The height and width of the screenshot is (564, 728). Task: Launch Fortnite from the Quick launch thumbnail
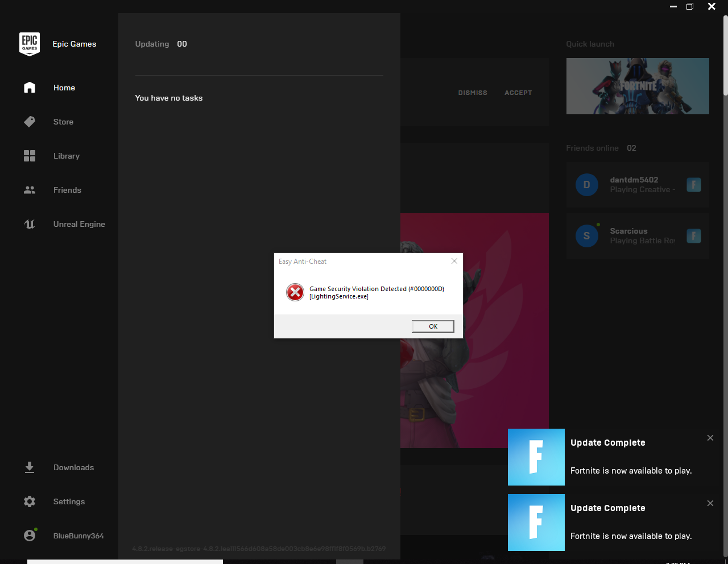pos(638,86)
